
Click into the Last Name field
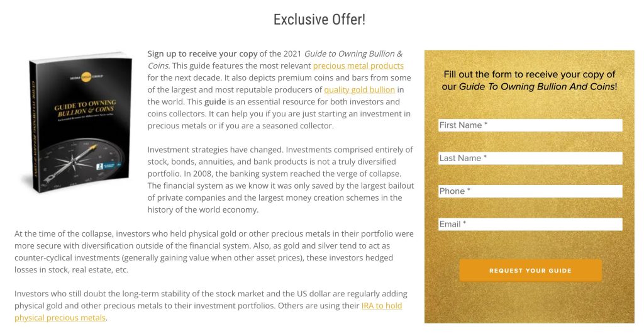pos(530,158)
